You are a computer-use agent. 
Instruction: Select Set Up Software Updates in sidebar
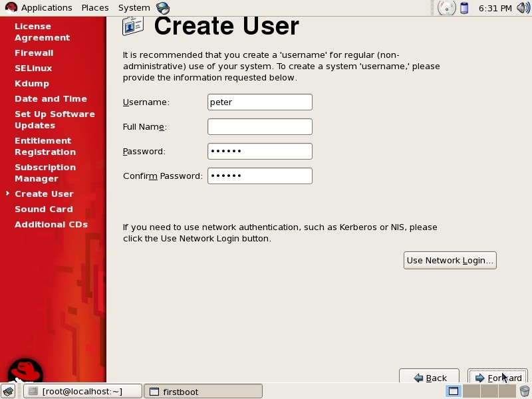pyautogui.click(x=55, y=120)
